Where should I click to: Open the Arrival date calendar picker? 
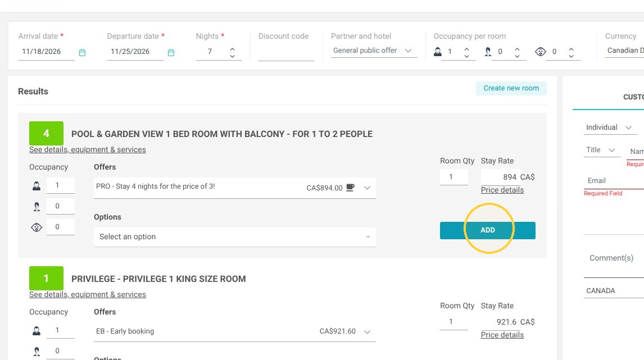pos(82,53)
